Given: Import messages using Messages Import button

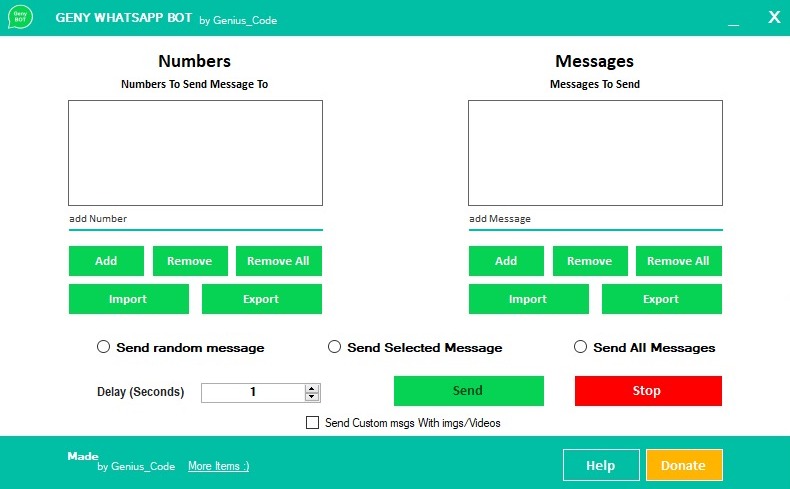Looking at the screenshot, I should (x=529, y=299).
